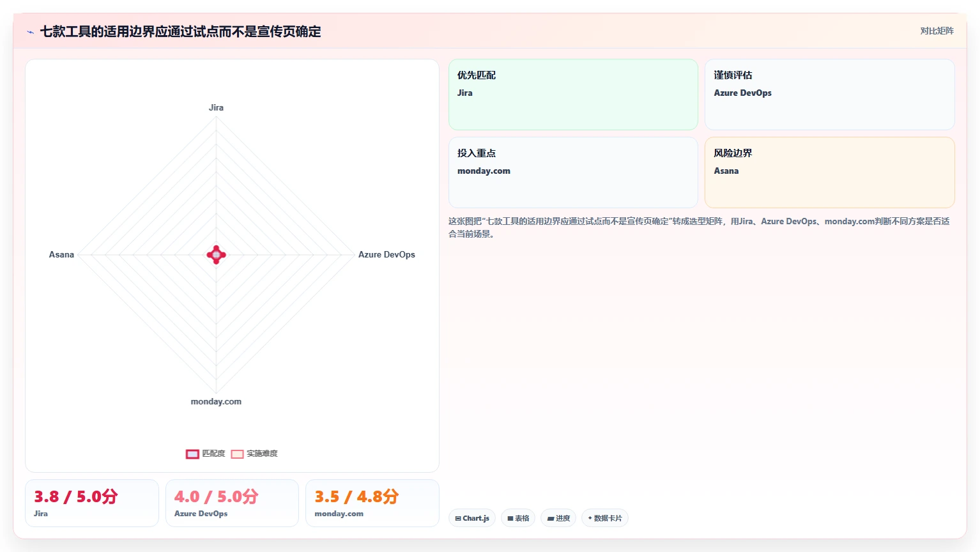
Task: Click the 对比矩阵 label at top right
Action: 937,31
